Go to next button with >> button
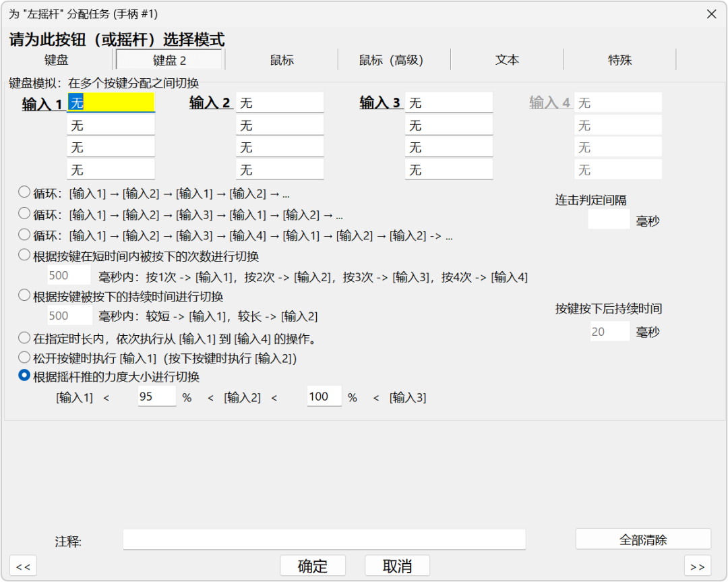Screen dimensions: 728x582 coord(698,566)
